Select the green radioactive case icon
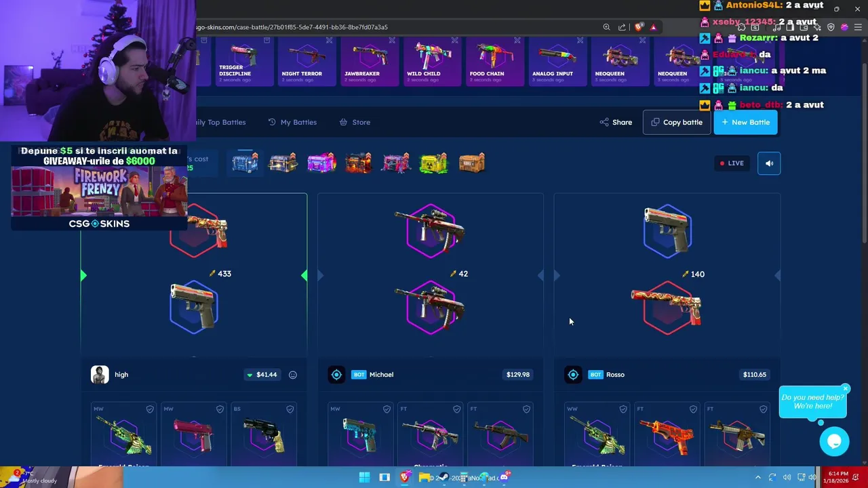 tap(434, 163)
